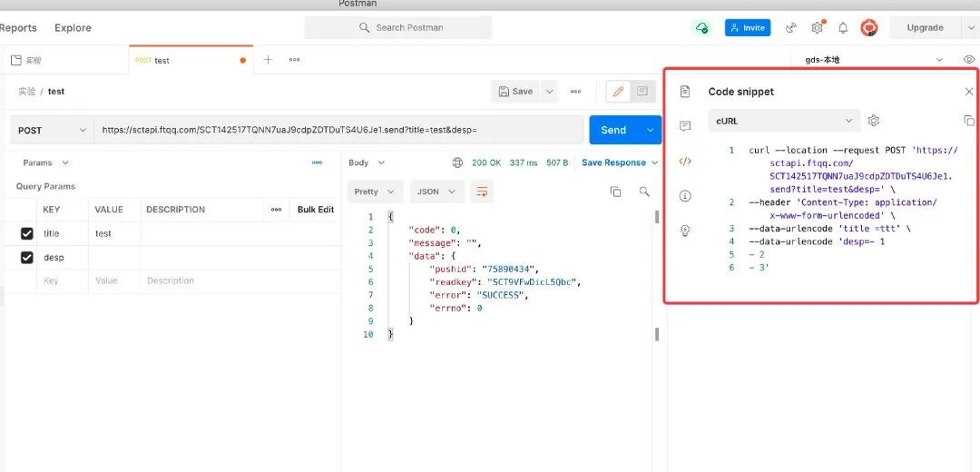Image resolution: width=980 pixels, height=472 pixels.
Task: Open the comments icon in right sidebar
Action: (685, 126)
